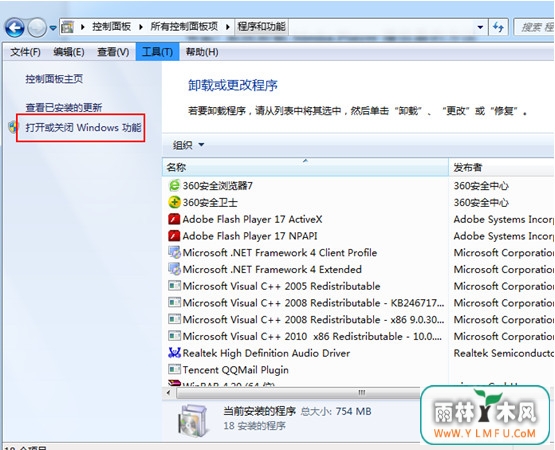Screen dimensions: 555x450
Task: Select the 360安全卫士 icon in list
Action: 174,202
